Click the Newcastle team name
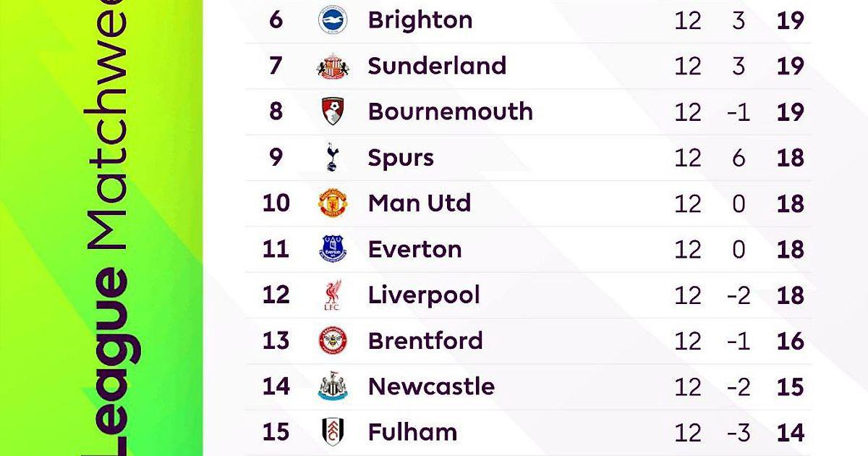This screenshot has width=868, height=456. coord(431,387)
